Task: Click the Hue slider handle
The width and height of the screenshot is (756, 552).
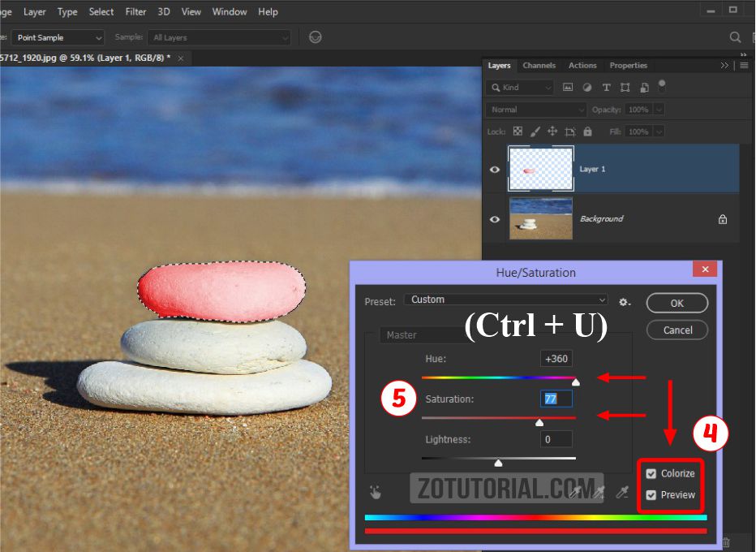Action: [x=576, y=382]
